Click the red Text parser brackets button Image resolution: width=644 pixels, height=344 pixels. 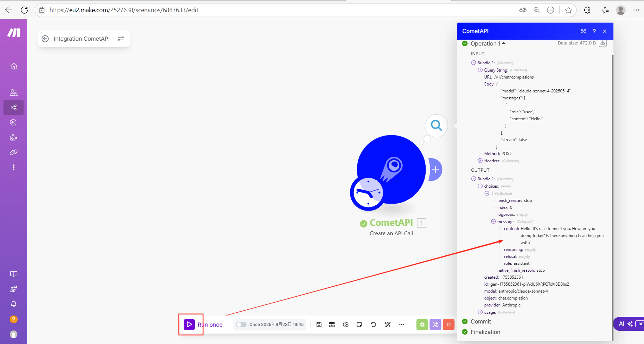449,325
